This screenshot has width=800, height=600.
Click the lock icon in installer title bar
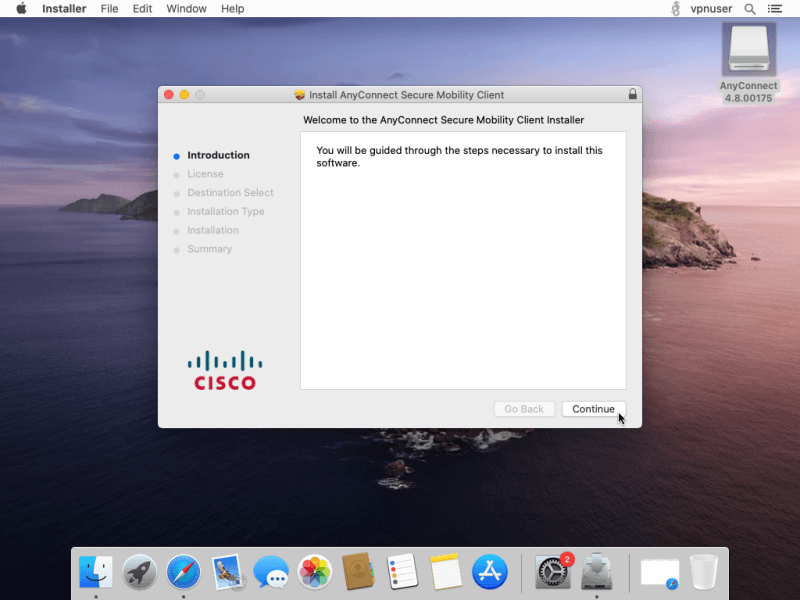click(x=632, y=94)
